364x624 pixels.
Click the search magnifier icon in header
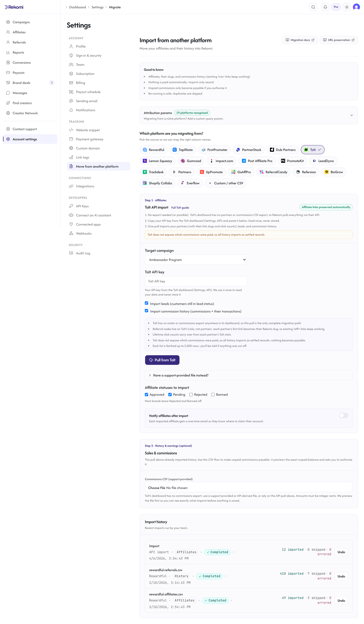point(313,7)
